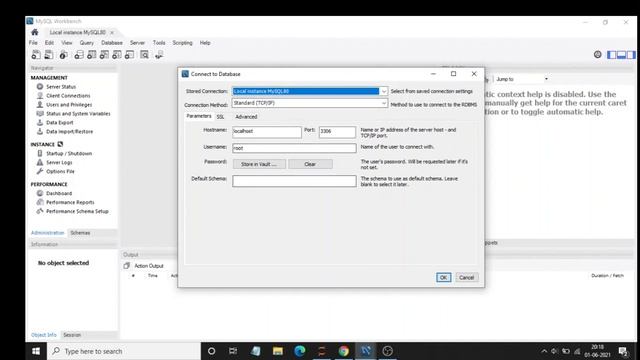
Task: Open the schema inspector toolbar icon
Action: click(x=63, y=55)
